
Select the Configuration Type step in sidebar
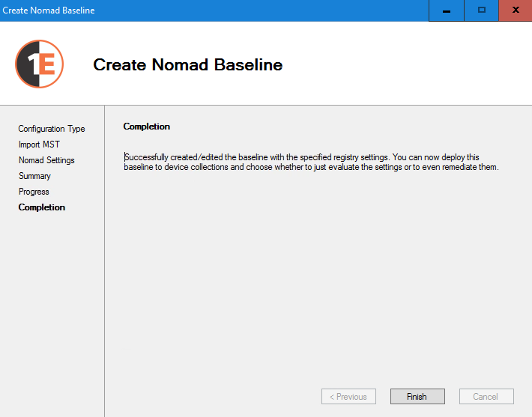52,129
